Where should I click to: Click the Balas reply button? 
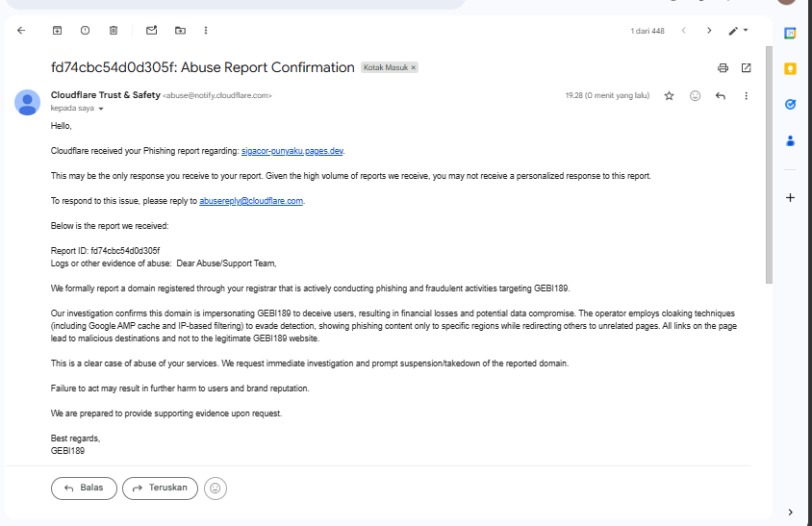point(84,488)
